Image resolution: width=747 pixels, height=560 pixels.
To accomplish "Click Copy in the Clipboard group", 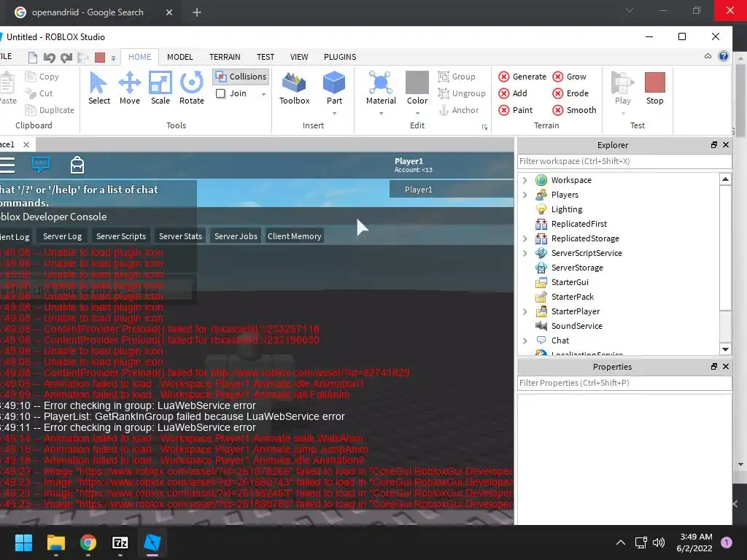I will (x=42, y=77).
